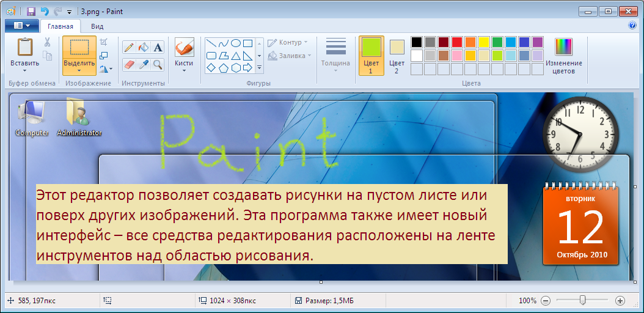644x313 pixels.
Task: Choose the Triangle shape
Action: (236, 56)
